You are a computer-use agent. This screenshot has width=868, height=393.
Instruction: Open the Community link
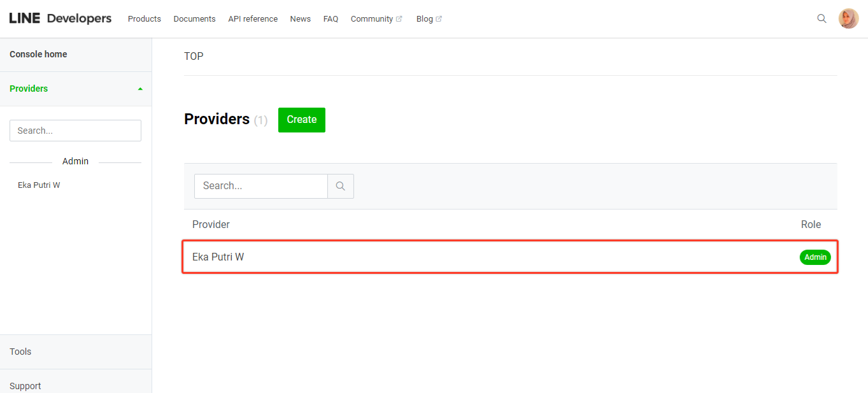[372, 19]
